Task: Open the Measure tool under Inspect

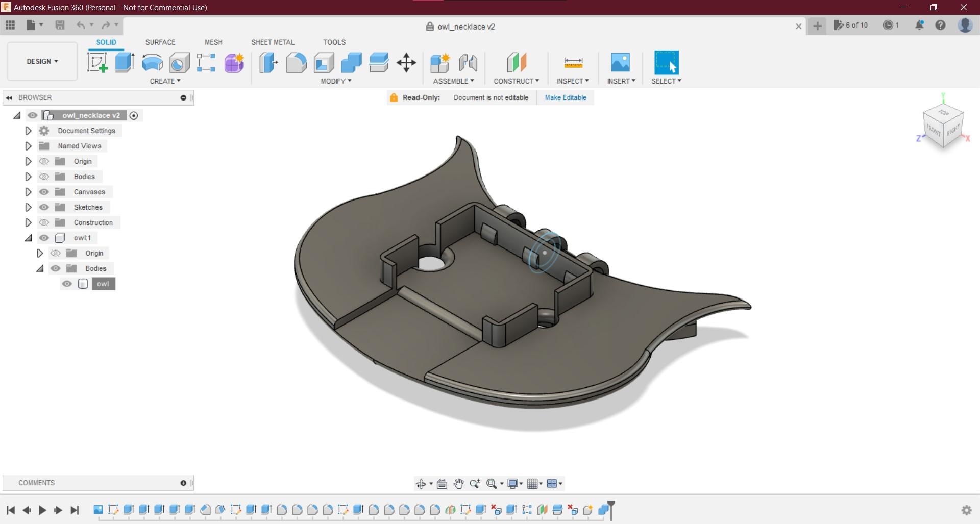Action: [x=573, y=62]
